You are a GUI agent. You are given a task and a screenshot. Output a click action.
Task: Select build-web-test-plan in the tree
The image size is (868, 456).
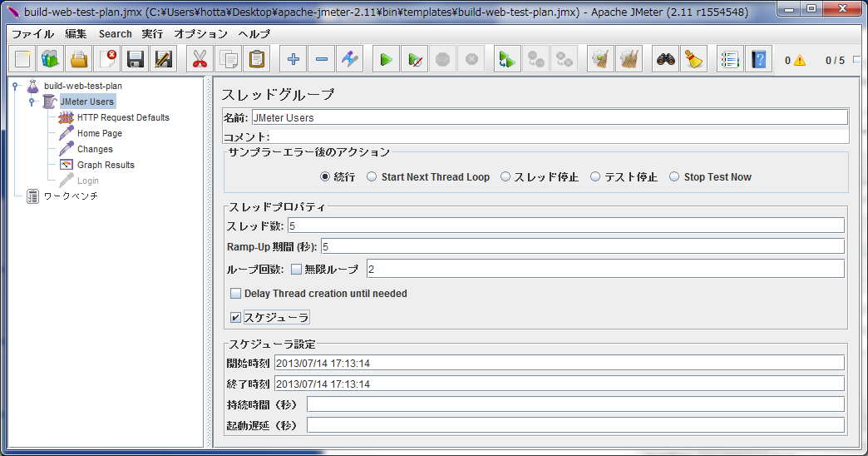[83, 86]
